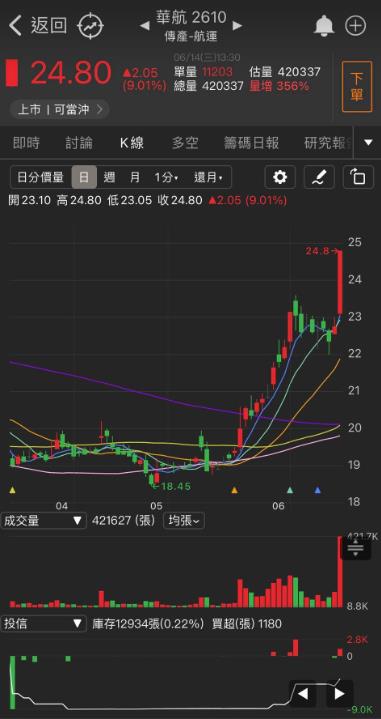Open the 均張 dropdown
The image size is (381, 719).
point(184,520)
